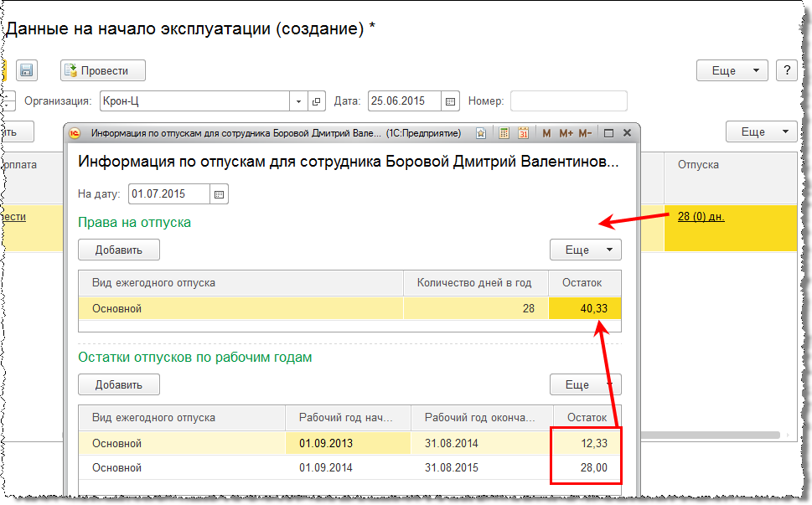Open the calendar picker for На дату
This screenshot has width=812, height=505.
pyautogui.click(x=219, y=194)
